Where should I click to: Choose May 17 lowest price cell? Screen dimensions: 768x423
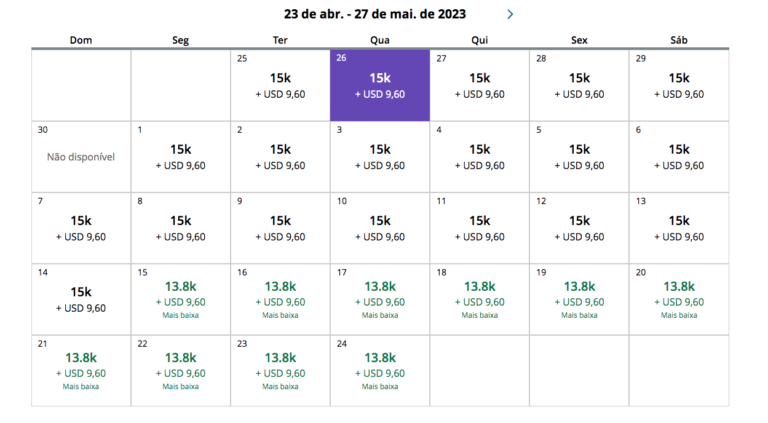(x=380, y=299)
